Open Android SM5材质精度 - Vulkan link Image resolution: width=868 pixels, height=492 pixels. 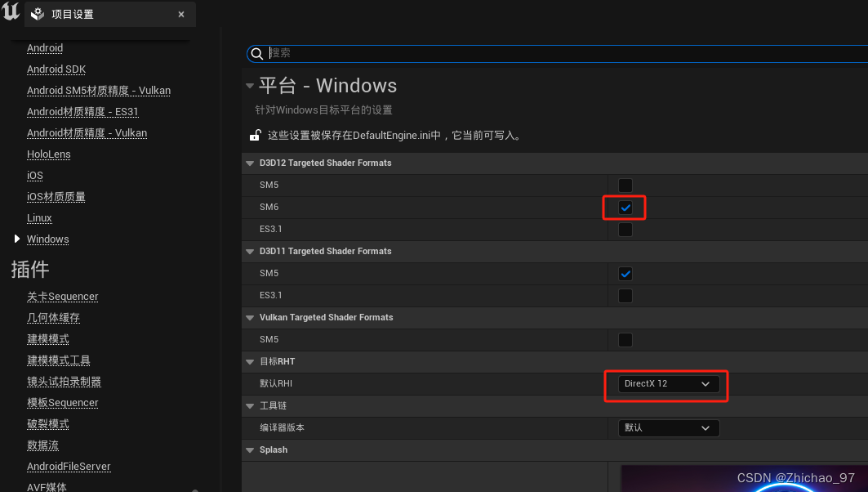click(99, 91)
